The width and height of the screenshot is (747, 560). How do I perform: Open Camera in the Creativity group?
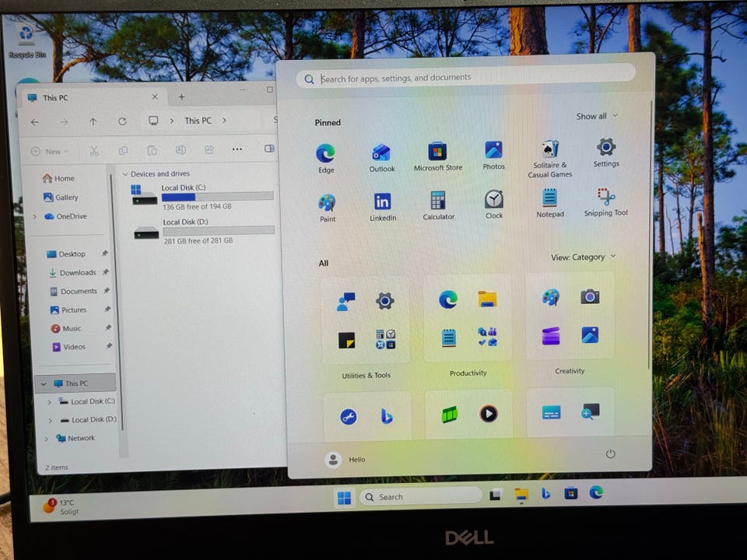coord(590,296)
